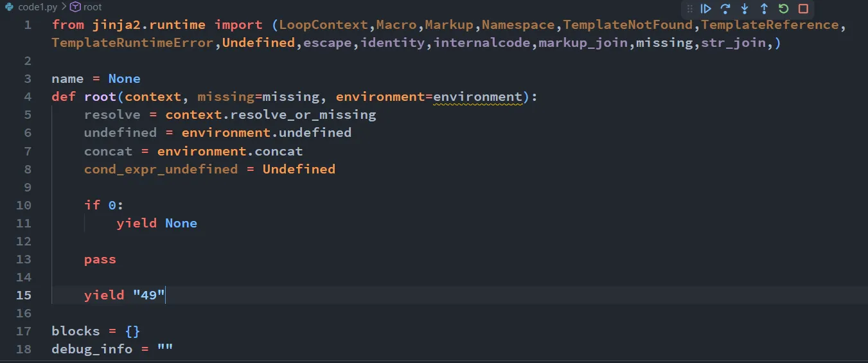Grab the debug toolbar drag handle
The width and height of the screenshot is (868, 363).
pyautogui.click(x=689, y=9)
